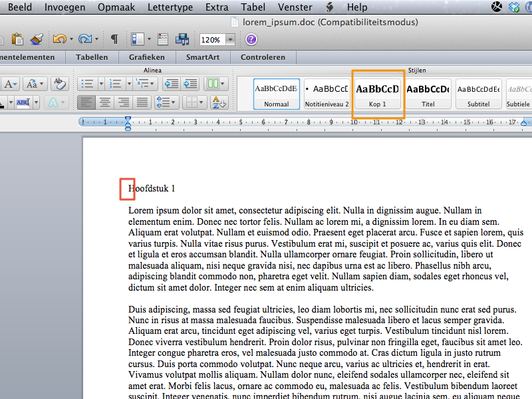
Task: Decrease the paragraph indent
Action: click(x=172, y=84)
